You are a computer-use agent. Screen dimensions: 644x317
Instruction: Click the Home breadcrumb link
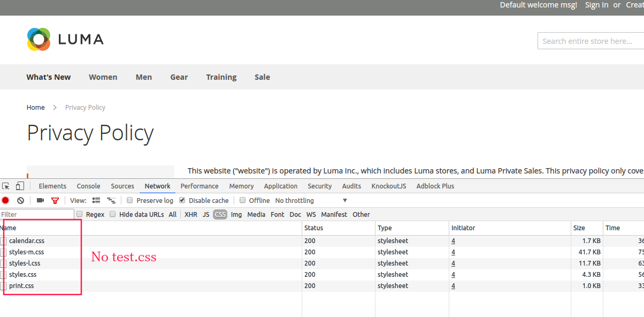36,108
